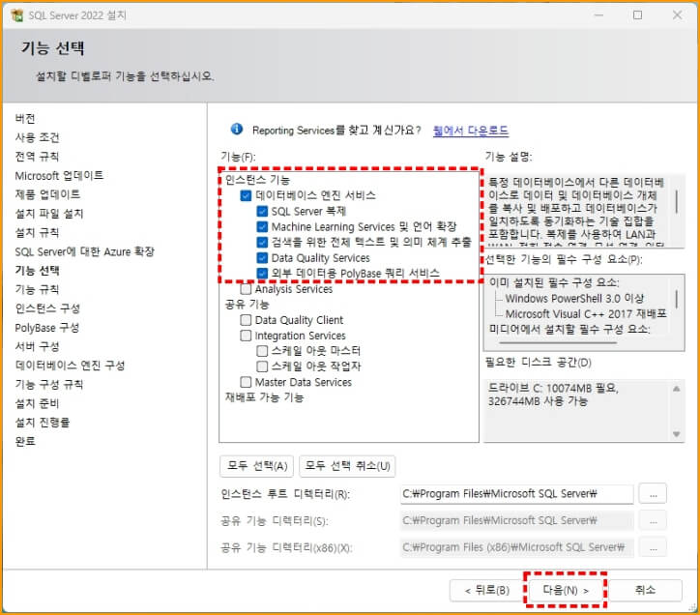Select 인스턴스 구성 step in the sidebar

[47, 308]
